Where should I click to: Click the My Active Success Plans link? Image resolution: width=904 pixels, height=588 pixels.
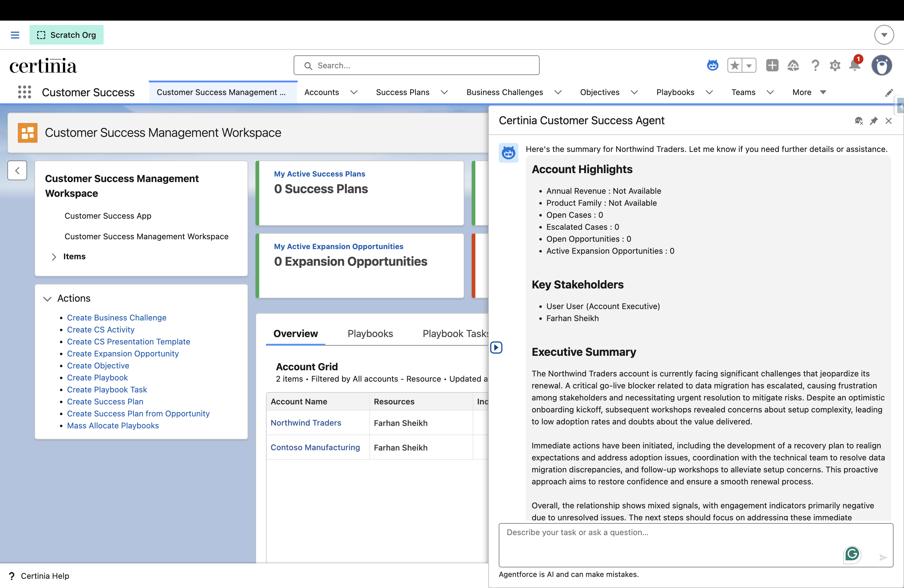pyautogui.click(x=319, y=174)
